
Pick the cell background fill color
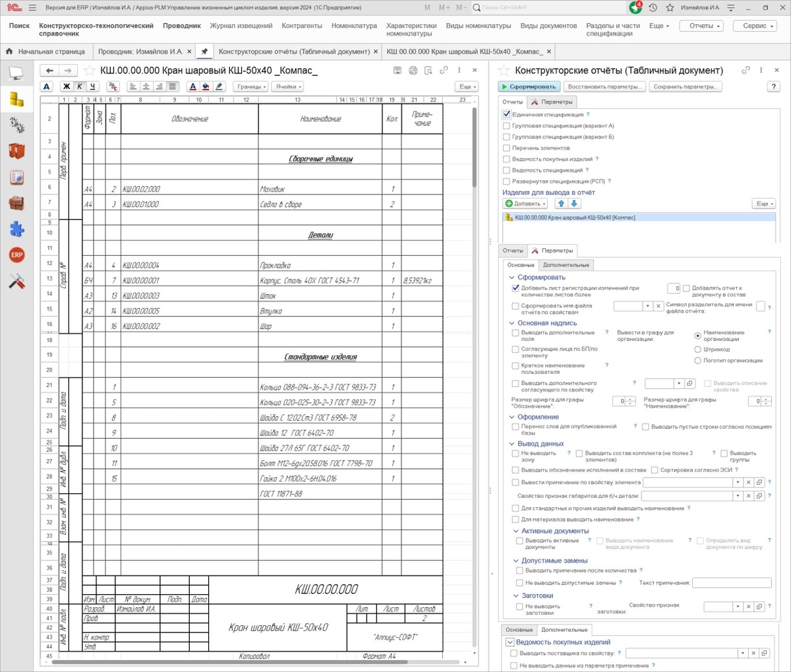coord(206,86)
